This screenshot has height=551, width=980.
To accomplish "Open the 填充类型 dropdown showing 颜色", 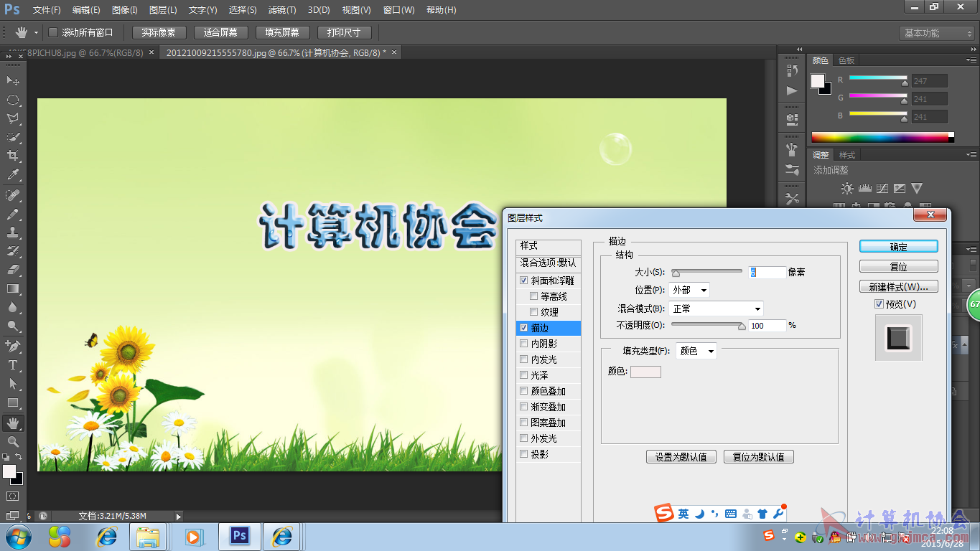I will 696,351.
